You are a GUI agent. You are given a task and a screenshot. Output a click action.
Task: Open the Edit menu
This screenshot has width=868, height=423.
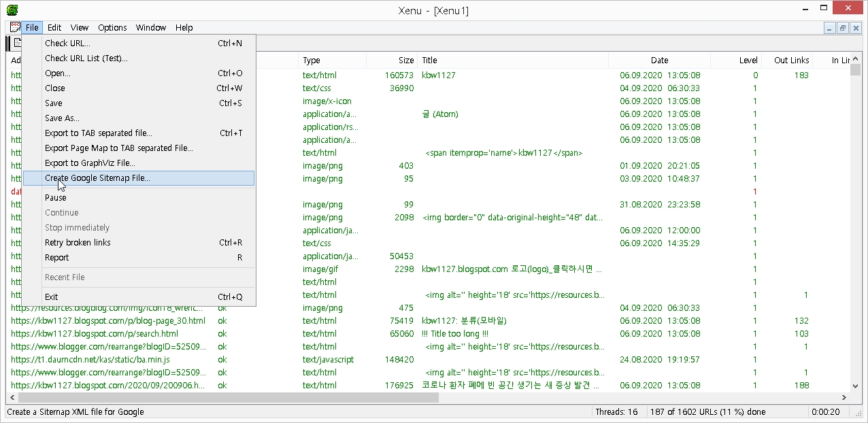pyautogui.click(x=54, y=28)
